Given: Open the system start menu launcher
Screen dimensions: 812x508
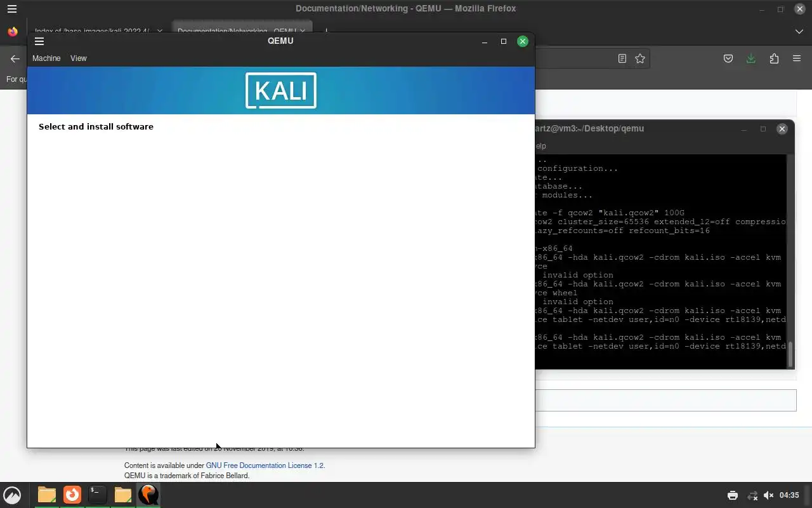Looking at the screenshot, I should tap(12, 495).
